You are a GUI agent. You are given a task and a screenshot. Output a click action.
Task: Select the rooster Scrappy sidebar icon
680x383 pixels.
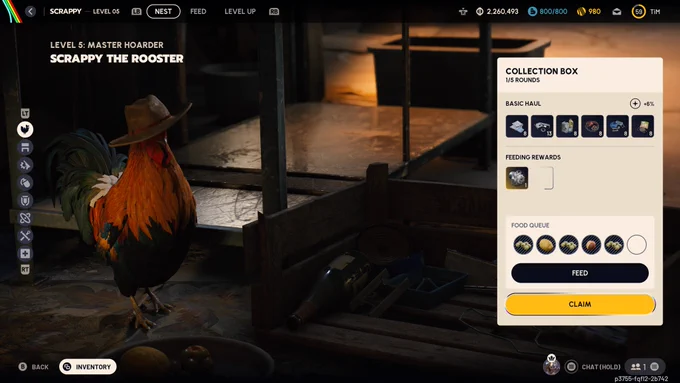coord(25,129)
